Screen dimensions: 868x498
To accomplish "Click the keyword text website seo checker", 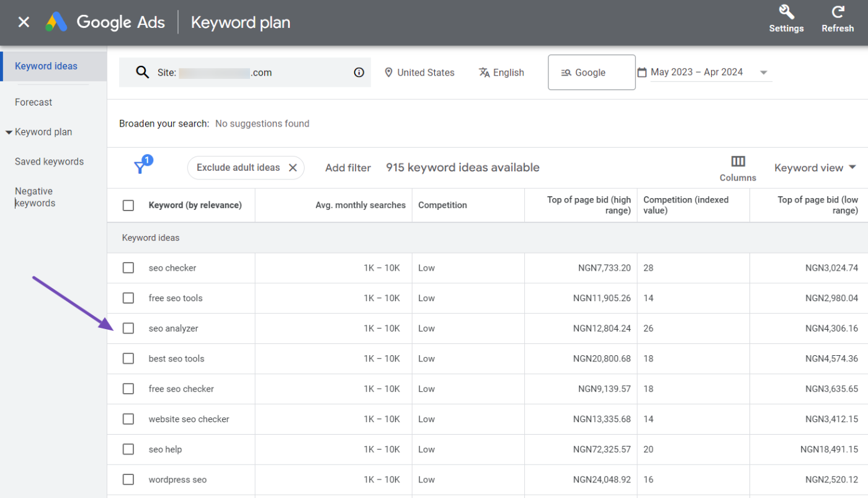I will click(x=189, y=419).
